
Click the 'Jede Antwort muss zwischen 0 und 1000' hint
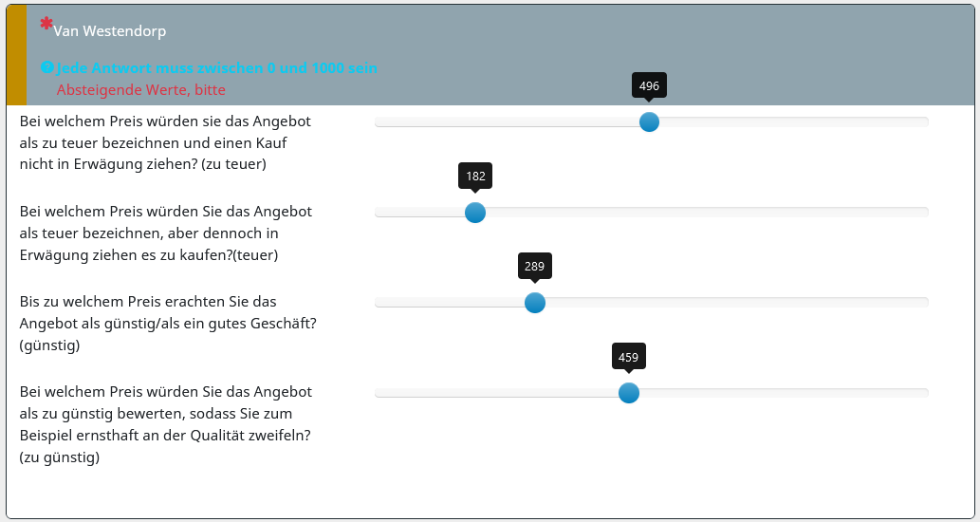[x=216, y=68]
